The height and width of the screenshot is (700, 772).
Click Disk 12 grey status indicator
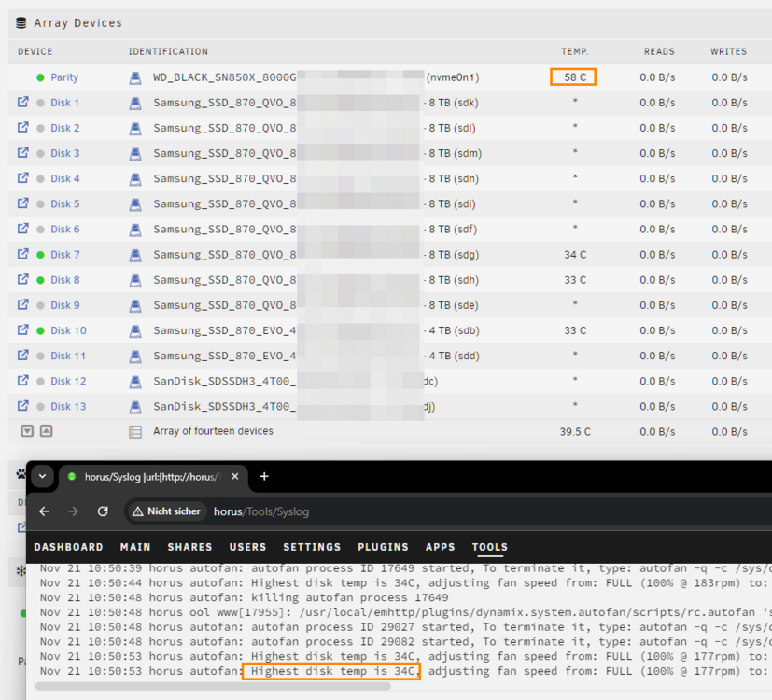(40, 382)
